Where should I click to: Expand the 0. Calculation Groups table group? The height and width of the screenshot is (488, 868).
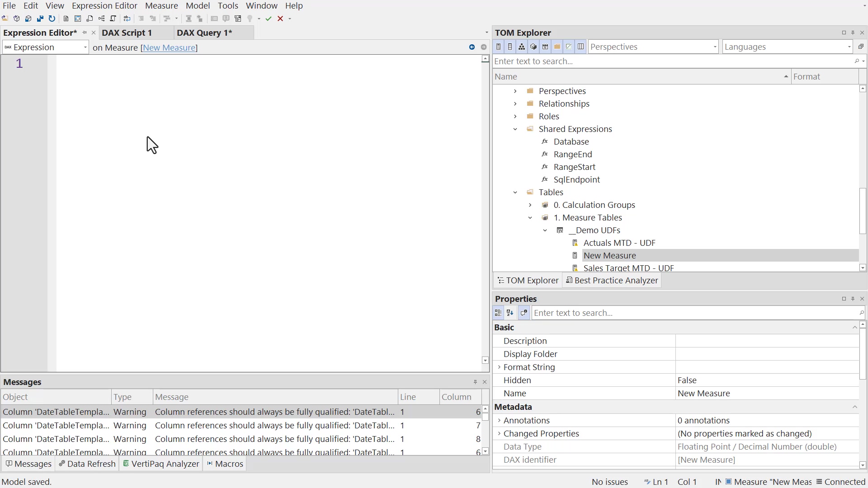(530, 205)
